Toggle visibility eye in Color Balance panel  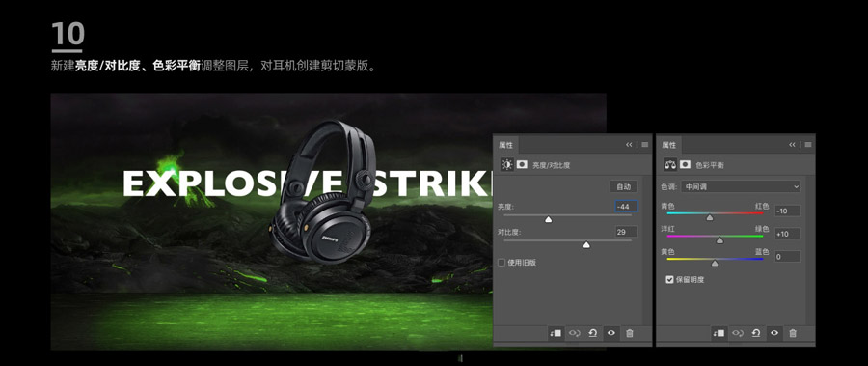(774, 333)
